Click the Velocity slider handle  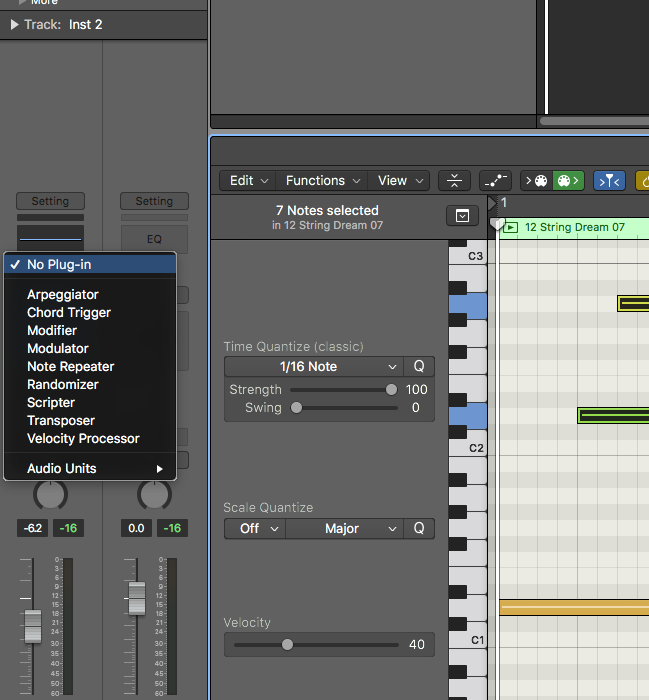(288, 645)
